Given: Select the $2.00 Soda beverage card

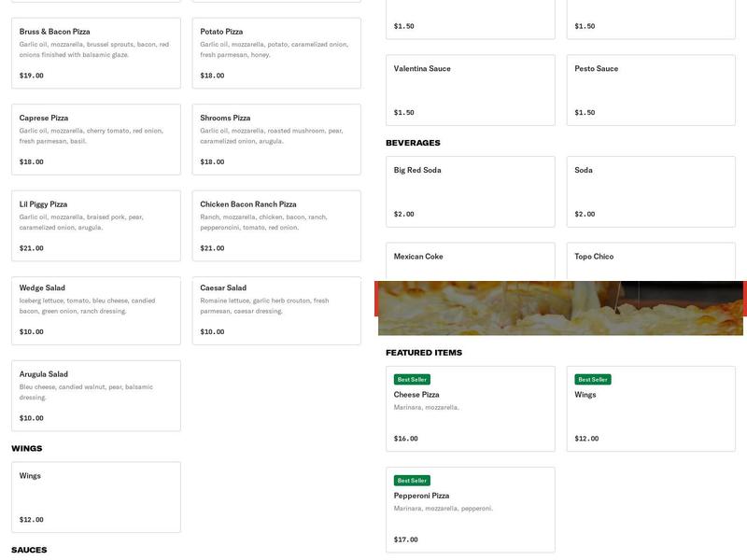Looking at the screenshot, I should coord(651,191).
